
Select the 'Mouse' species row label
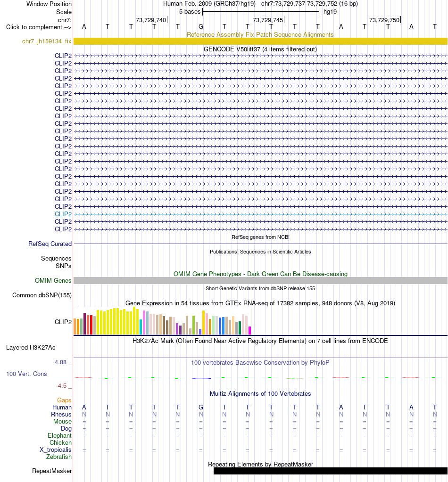(x=62, y=421)
